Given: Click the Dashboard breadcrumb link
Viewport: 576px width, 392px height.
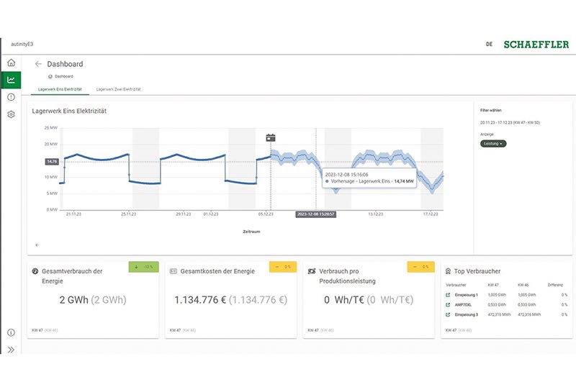Looking at the screenshot, I should tap(61, 76).
